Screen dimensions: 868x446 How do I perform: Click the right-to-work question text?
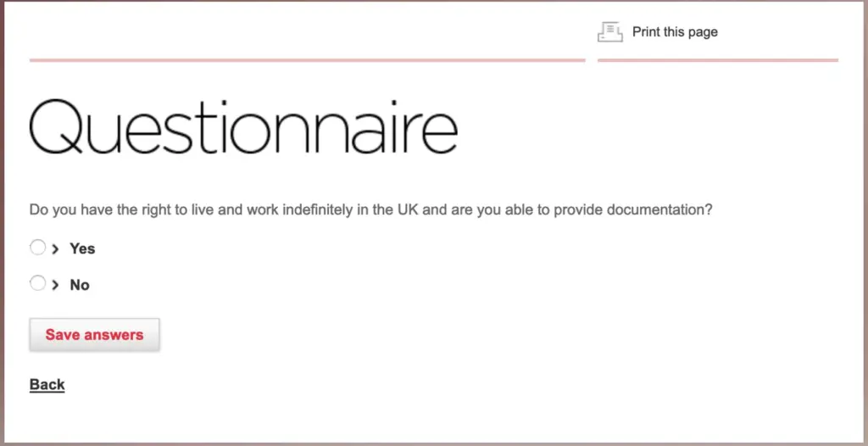(x=371, y=210)
